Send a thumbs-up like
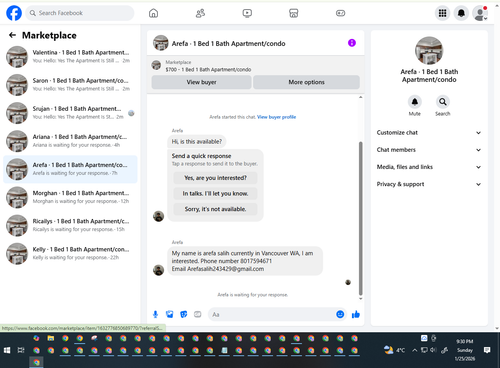Viewport: 500px width, 368px height. point(356,314)
